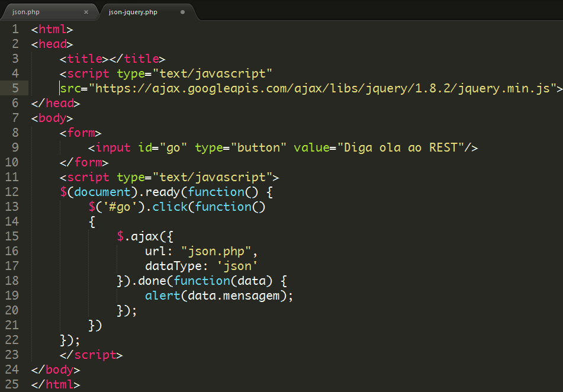This screenshot has height=392, width=563.
Task: Close the json.php tab
Action: [86, 11]
